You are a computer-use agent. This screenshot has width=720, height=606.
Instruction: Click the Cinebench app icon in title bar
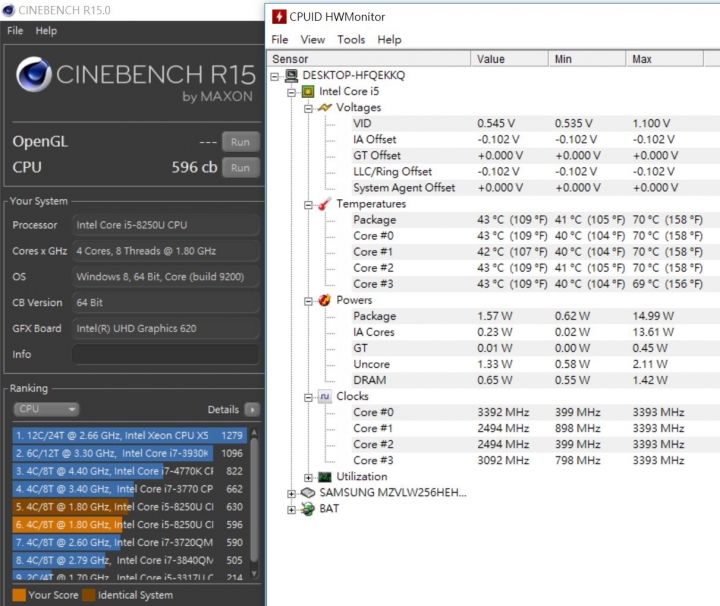click(x=8, y=10)
